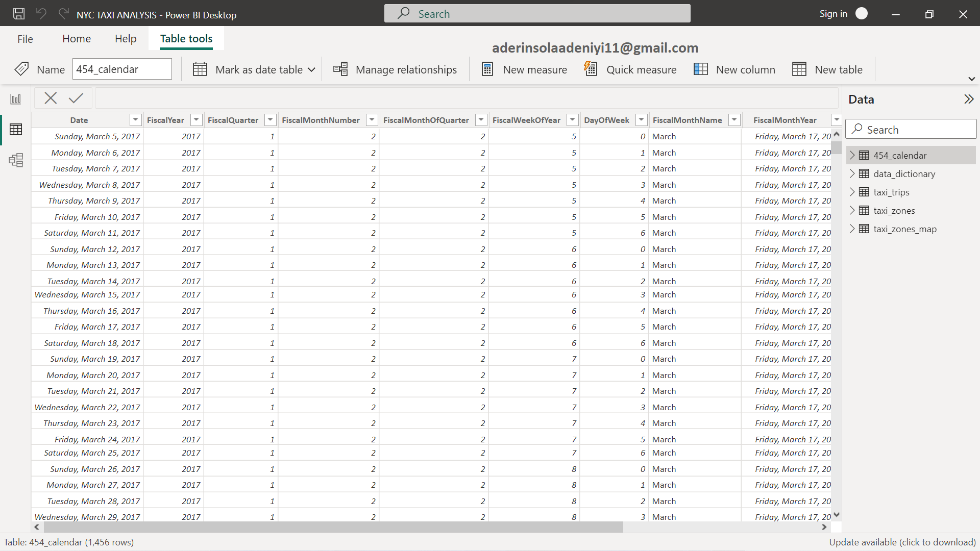Open the FiscalYear column filter dropdown
The width and height of the screenshot is (980, 551).
(196, 120)
